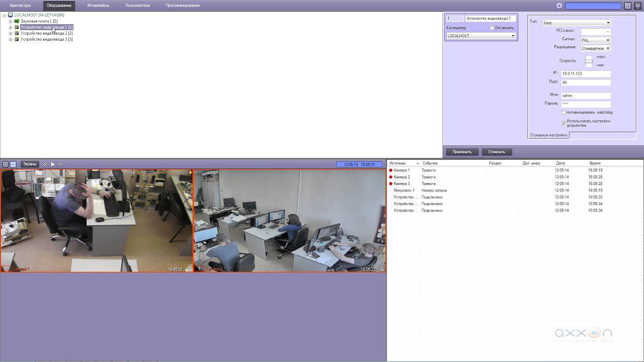Select the Основные настройки tab
Screen dimensions: 644x362
click(x=548, y=135)
